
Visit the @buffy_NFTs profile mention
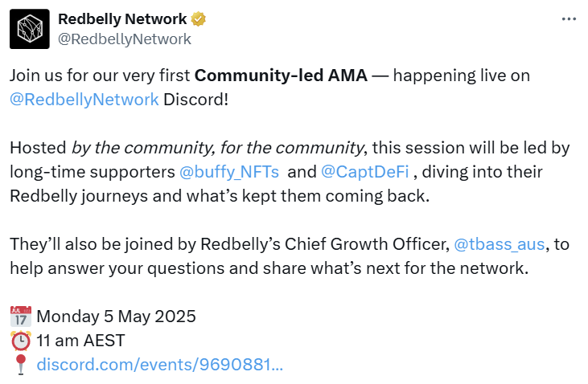(229, 172)
